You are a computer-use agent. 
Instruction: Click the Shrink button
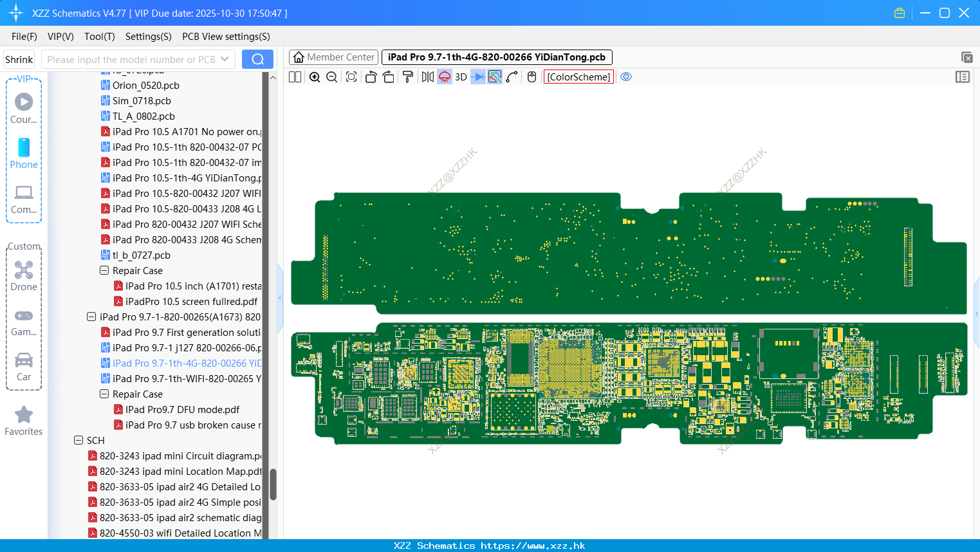(x=19, y=59)
